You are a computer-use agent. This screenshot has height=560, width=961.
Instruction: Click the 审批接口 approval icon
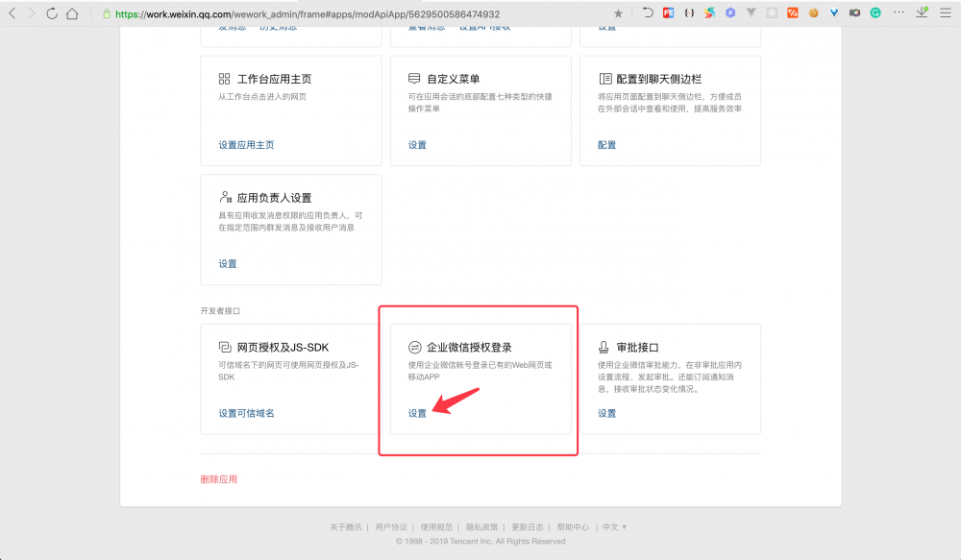tap(603, 347)
